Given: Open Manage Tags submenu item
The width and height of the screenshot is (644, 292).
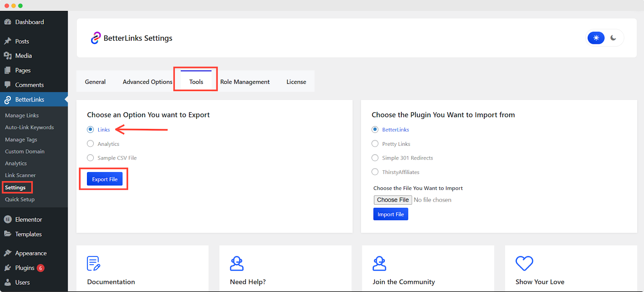Looking at the screenshot, I should point(21,139).
